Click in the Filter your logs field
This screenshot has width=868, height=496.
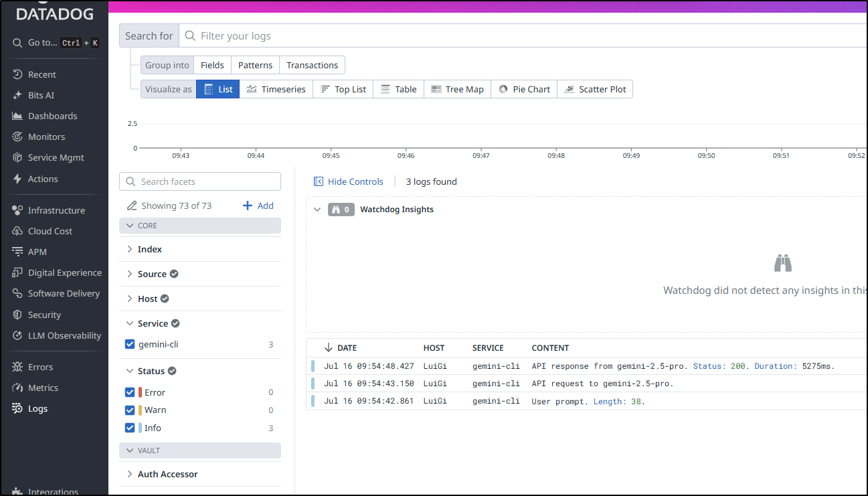[523, 36]
